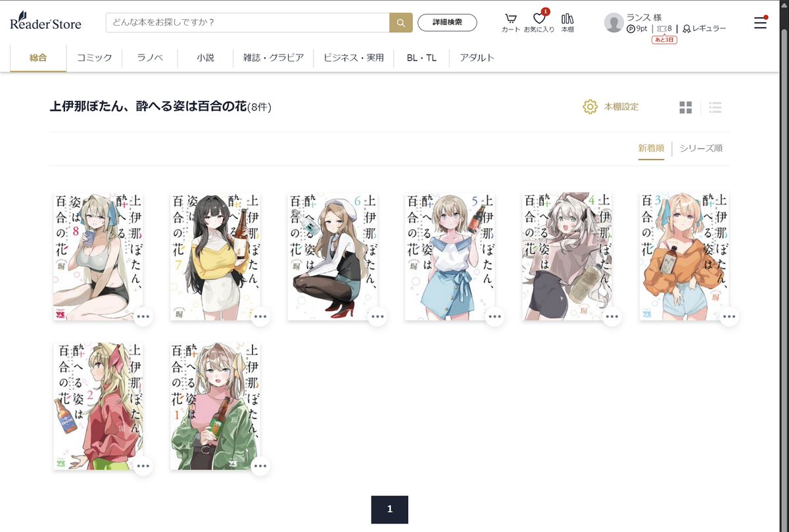Open options for volume 2 cover
789x532 pixels.
pyautogui.click(x=143, y=466)
